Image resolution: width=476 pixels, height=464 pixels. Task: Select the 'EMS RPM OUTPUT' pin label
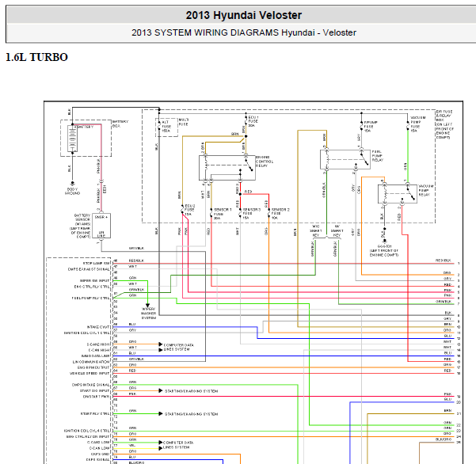point(93,367)
